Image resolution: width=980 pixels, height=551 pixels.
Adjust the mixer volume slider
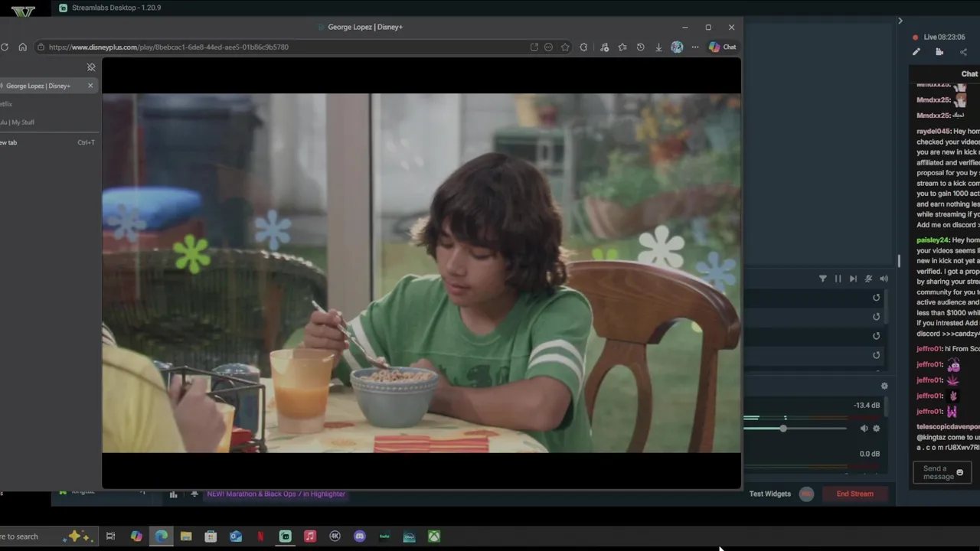pyautogui.click(x=783, y=429)
